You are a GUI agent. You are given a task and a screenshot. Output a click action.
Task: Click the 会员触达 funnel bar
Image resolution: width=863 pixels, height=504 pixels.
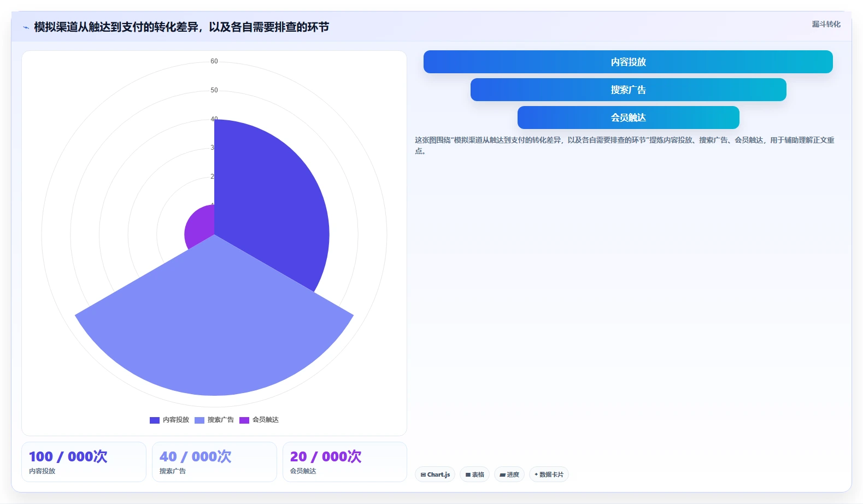point(628,118)
